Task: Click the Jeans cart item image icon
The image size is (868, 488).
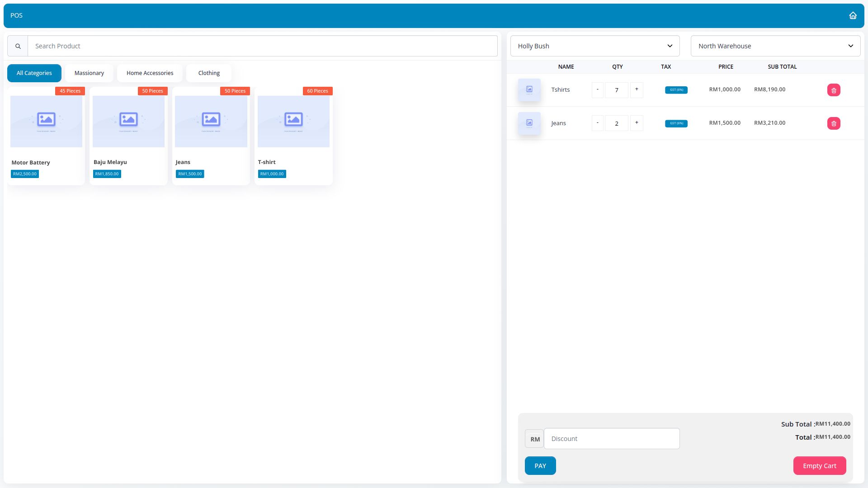Action: click(x=529, y=123)
